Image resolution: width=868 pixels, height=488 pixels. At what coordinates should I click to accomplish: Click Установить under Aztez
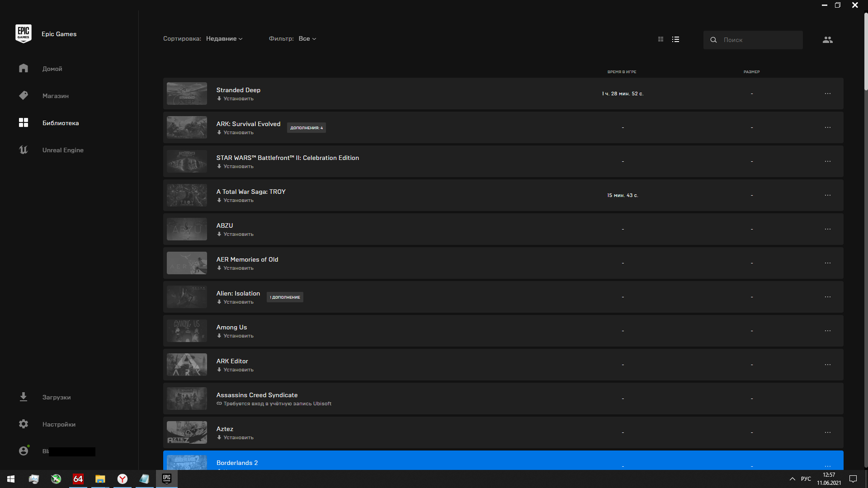pyautogui.click(x=235, y=438)
